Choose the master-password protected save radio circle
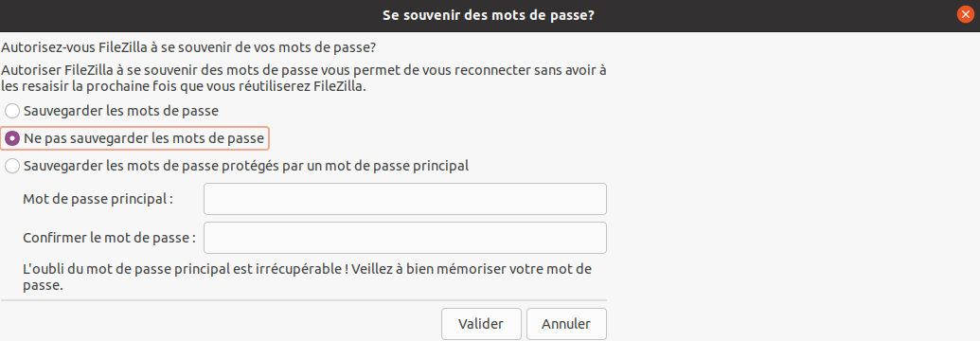This screenshot has height=341, width=980. tap(12, 167)
